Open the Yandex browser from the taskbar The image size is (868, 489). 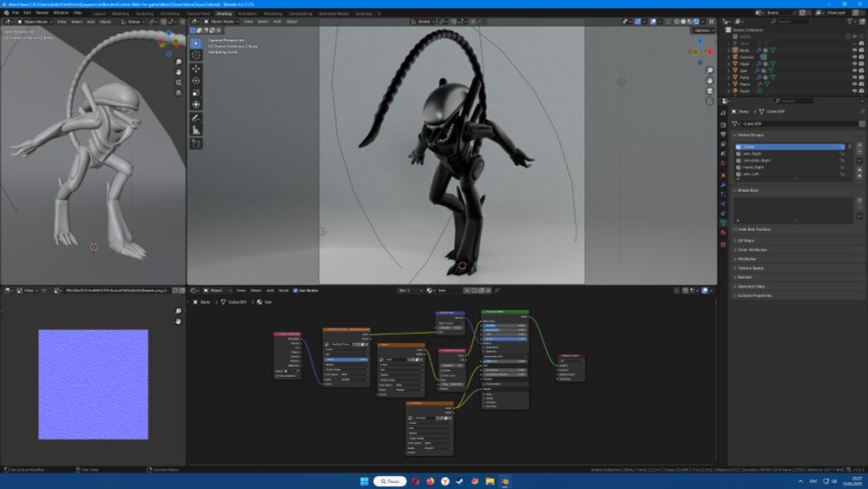(445, 480)
